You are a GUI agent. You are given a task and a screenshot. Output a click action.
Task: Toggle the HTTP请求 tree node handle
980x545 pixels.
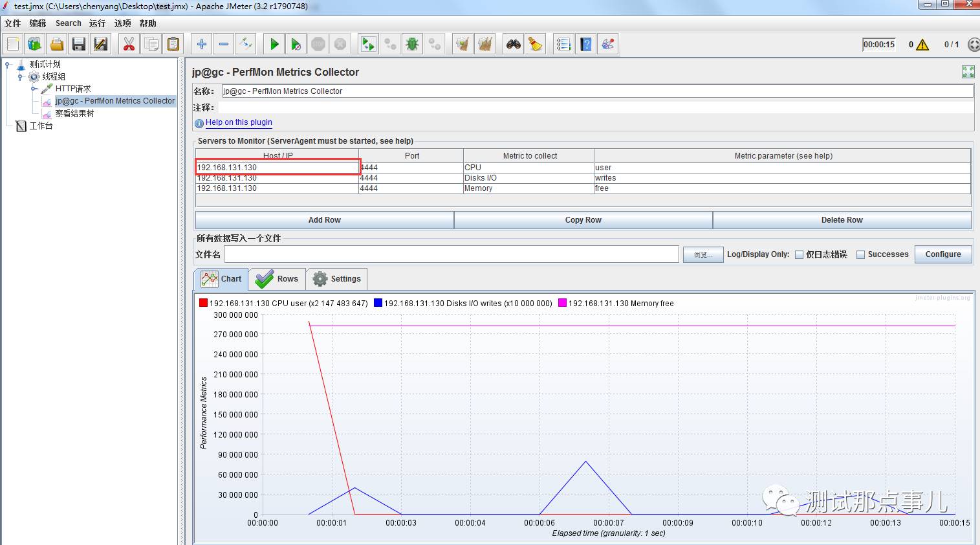(34, 89)
